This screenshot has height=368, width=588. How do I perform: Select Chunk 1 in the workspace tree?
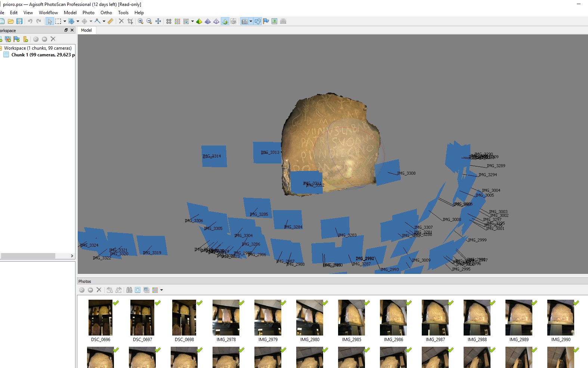[41, 55]
